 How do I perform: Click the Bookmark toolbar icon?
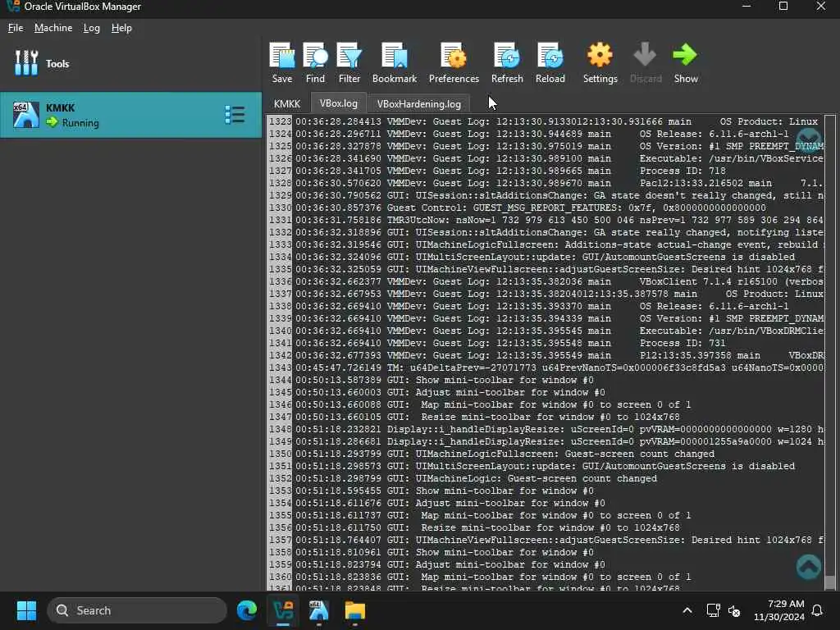click(x=395, y=62)
